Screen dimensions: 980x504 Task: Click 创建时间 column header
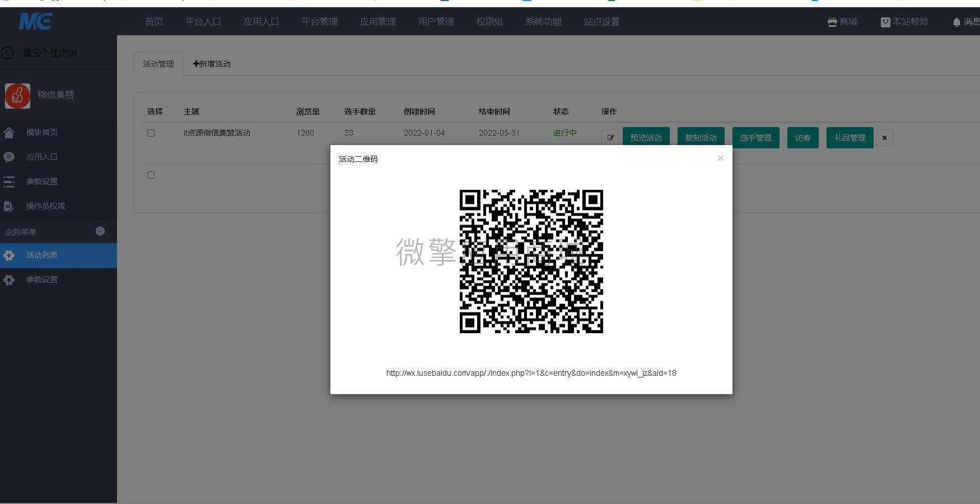(419, 111)
